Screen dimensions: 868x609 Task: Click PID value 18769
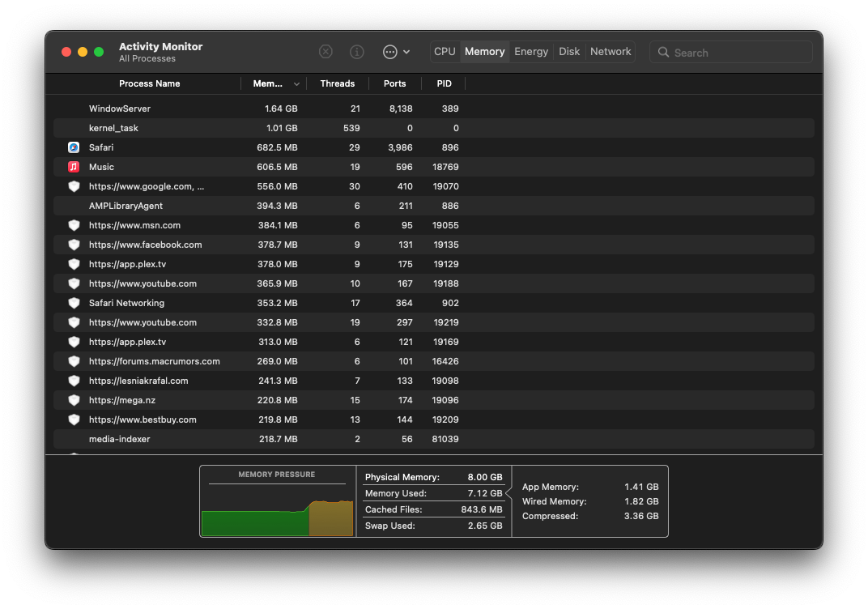tap(445, 167)
